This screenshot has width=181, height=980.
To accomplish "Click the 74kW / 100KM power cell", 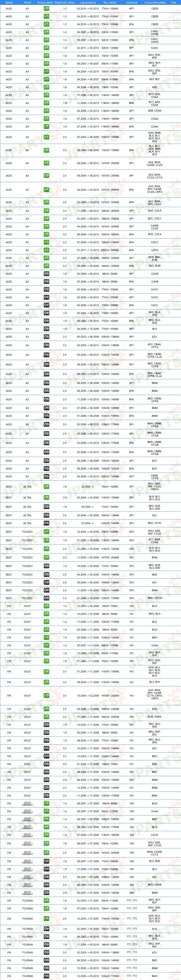I will pyautogui.click(x=110, y=929).
